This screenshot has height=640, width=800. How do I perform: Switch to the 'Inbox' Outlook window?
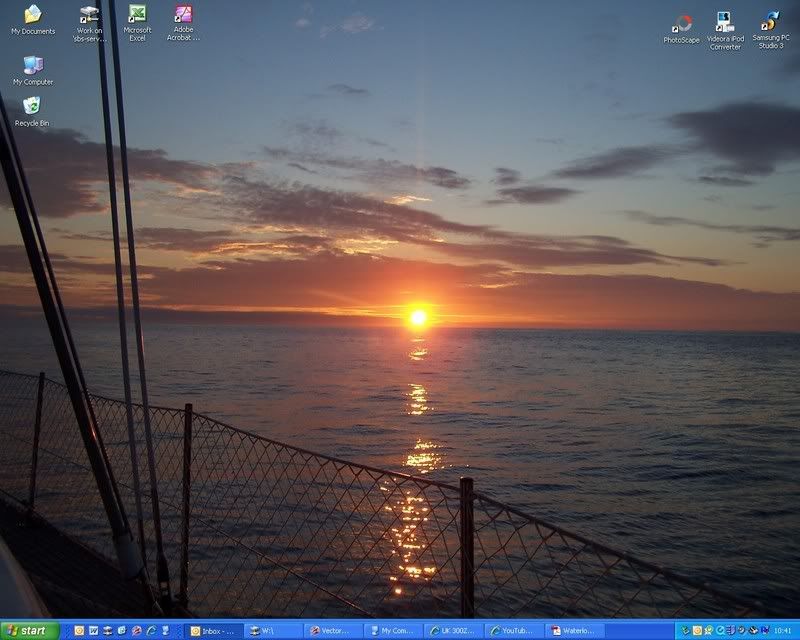click(215, 630)
